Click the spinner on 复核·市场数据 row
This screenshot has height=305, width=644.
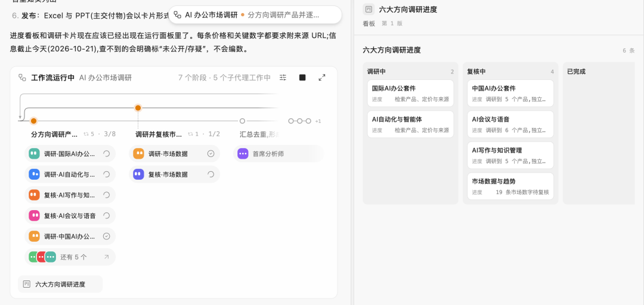tap(210, 174)
